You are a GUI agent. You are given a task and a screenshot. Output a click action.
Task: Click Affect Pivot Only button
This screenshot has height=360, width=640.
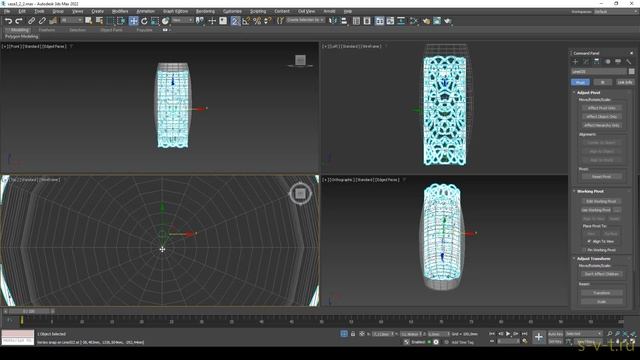[601, 108]
